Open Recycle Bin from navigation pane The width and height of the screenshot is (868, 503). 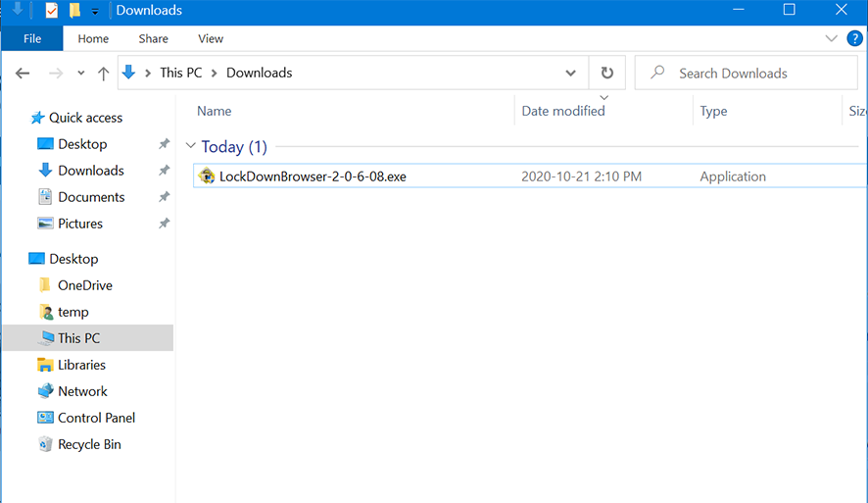[89, 444]
